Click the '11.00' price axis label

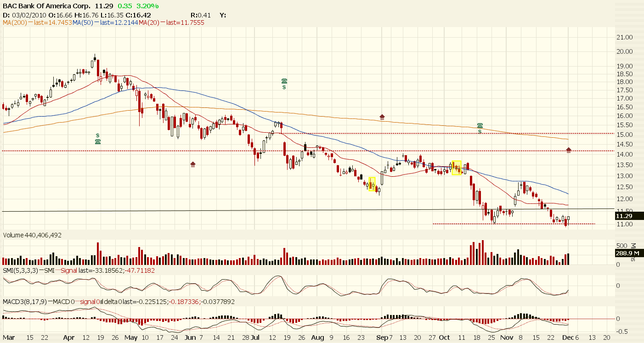click(x=625, y=224)
